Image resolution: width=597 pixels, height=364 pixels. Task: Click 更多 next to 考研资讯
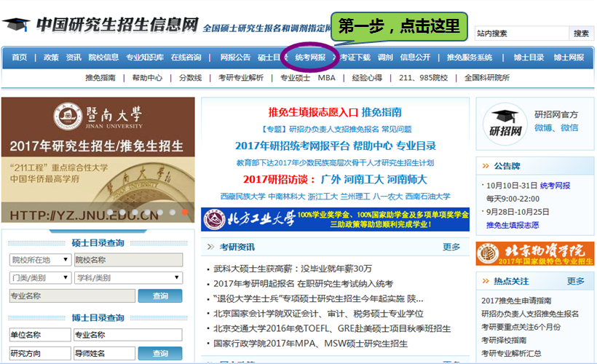tap(451, 247)
